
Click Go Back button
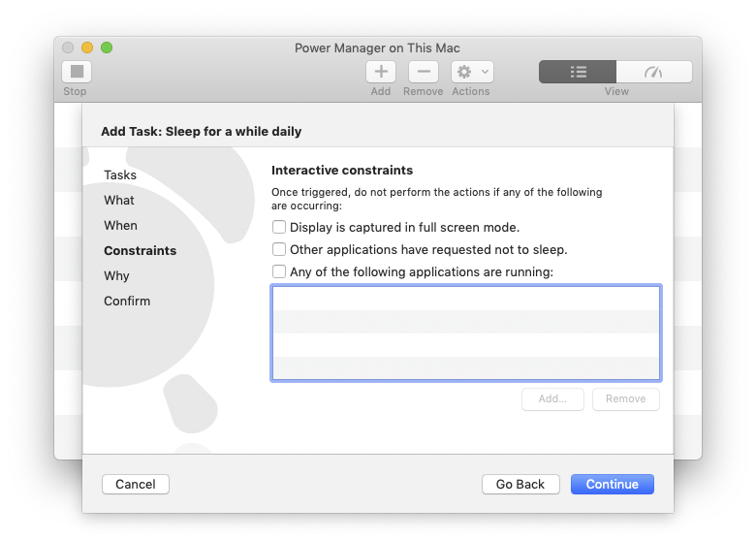point(520,484)
